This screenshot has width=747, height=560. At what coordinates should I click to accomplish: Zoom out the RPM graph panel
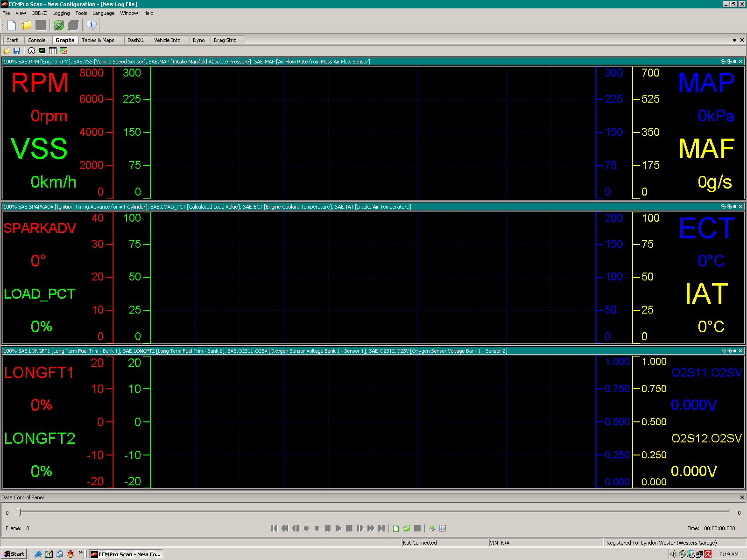723,62
